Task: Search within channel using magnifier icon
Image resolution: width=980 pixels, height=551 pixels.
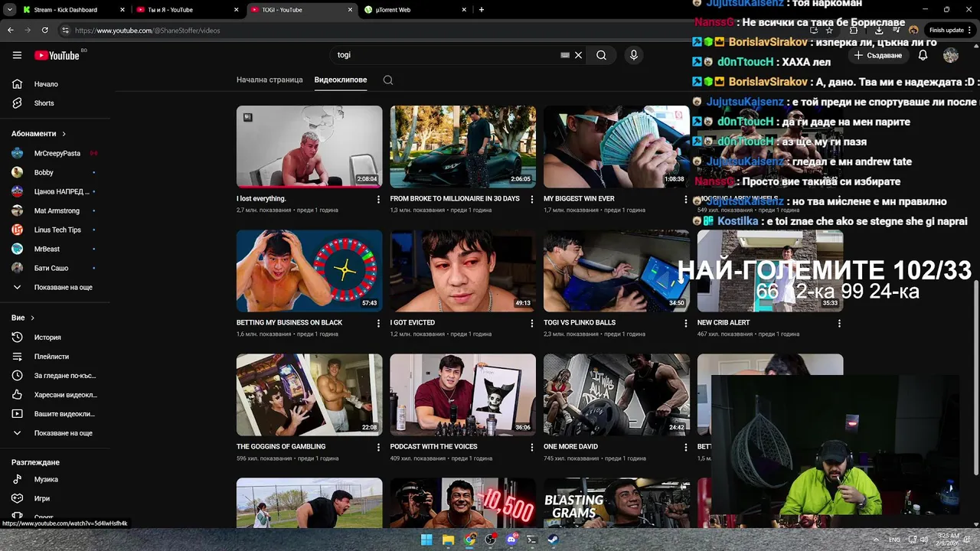Action: pos(388,80)
